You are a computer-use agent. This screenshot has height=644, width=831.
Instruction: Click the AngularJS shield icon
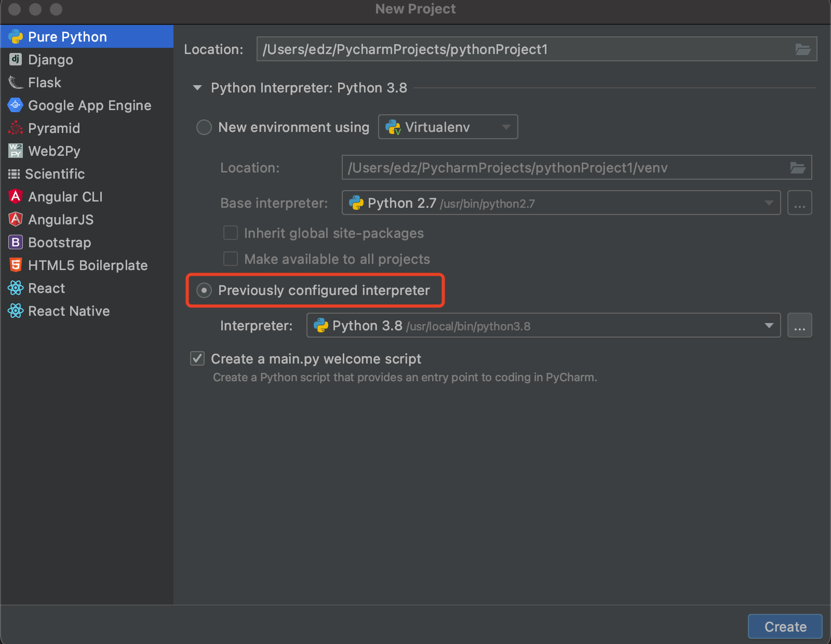coord(16,219)
